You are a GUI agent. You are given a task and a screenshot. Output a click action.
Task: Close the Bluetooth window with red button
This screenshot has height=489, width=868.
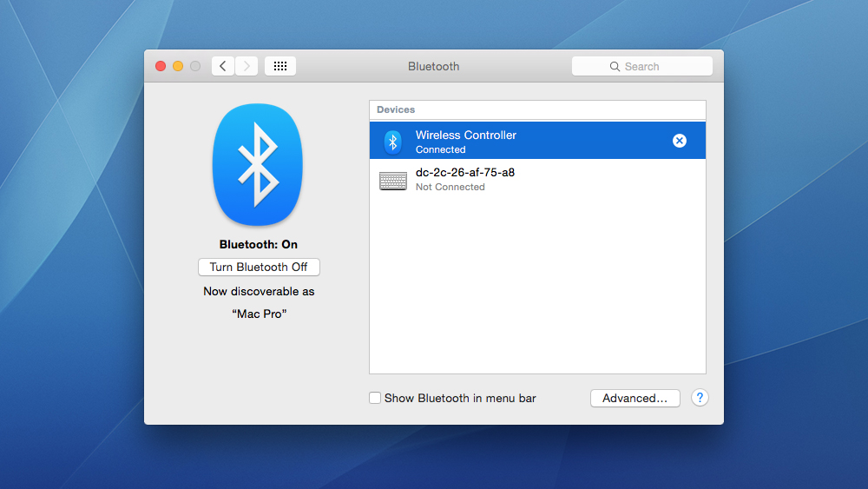pyautogui.click(x=161, y=66)
